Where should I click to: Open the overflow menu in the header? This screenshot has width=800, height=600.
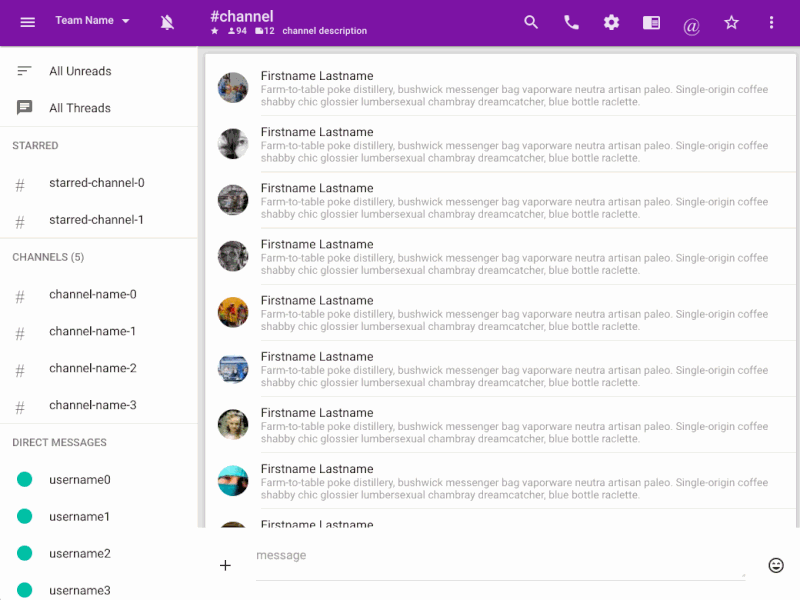(x=771, y=21)
